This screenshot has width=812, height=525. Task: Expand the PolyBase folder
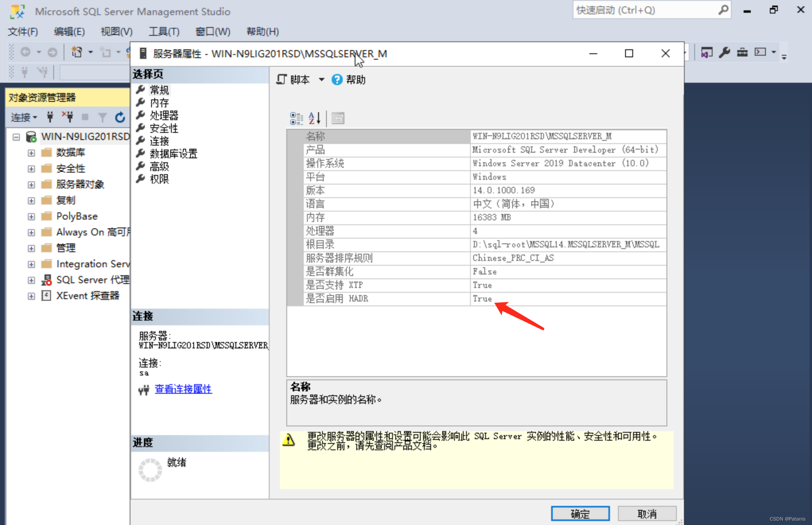(x=31, y=217)
